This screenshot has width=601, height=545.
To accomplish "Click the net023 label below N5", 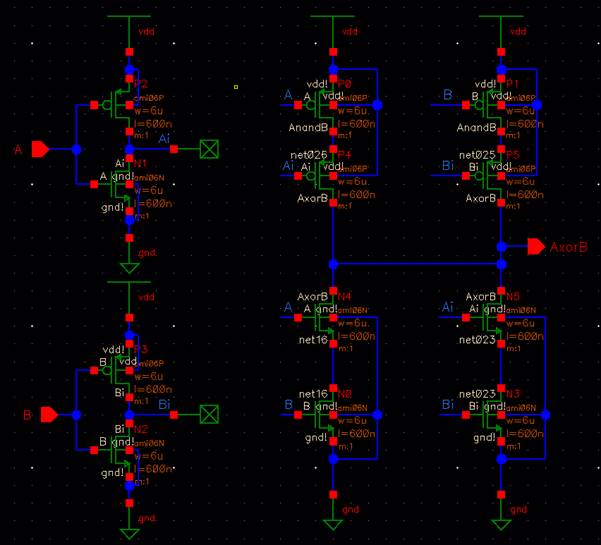I will pos(477,340).
